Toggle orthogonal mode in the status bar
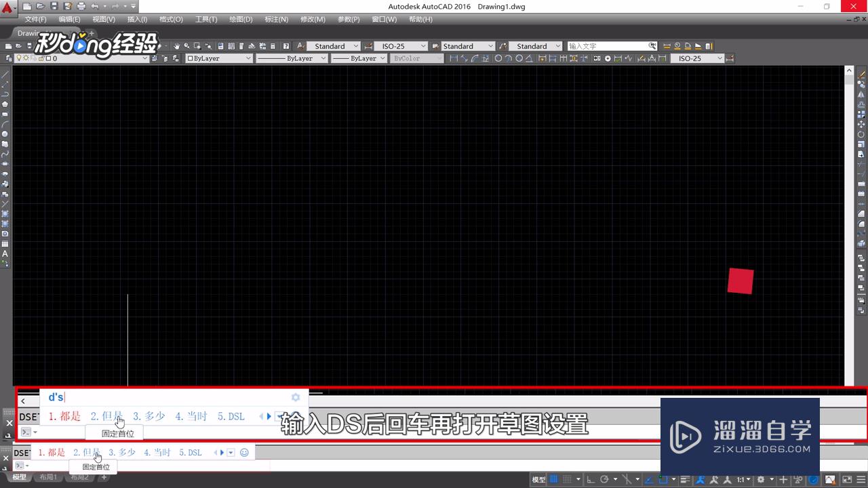 [x=591, y=478]
